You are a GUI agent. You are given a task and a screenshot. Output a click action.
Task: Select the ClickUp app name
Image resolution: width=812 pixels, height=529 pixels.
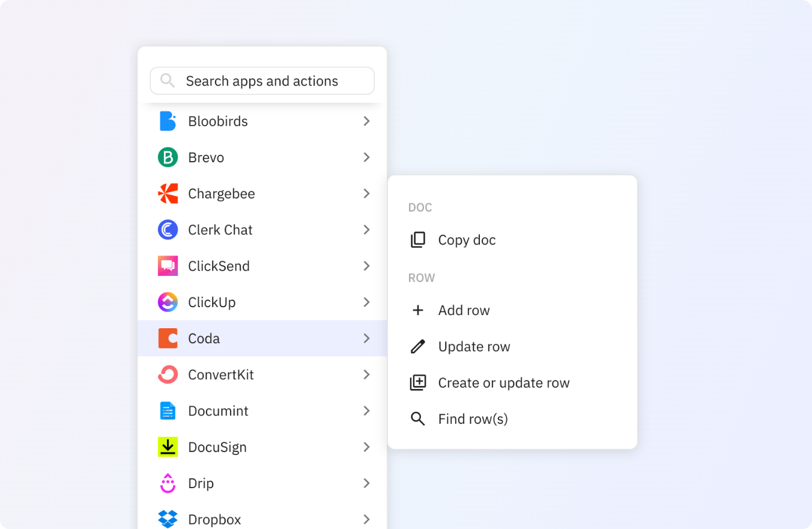click(x=211, y=302)
